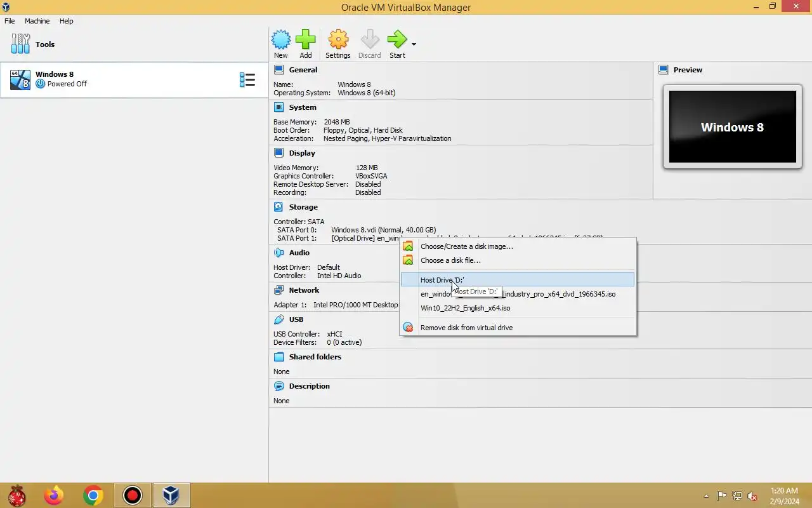Click 'Floppy, Optical, Hard Disk' boot order text

[x=363, y=130]
